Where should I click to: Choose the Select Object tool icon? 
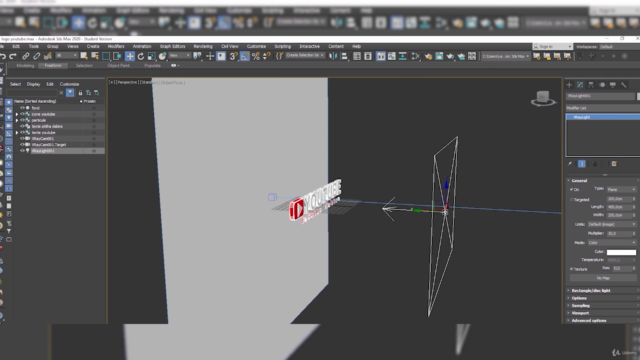[x=84, y=56]
